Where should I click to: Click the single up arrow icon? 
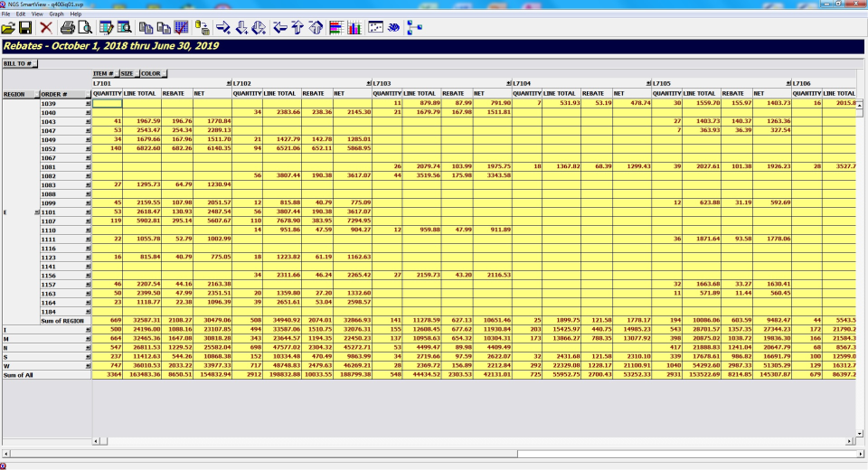pyautogui.click(x=297, y=28)
